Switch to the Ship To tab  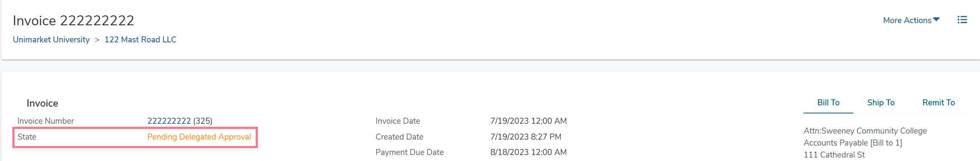point(881,103)
